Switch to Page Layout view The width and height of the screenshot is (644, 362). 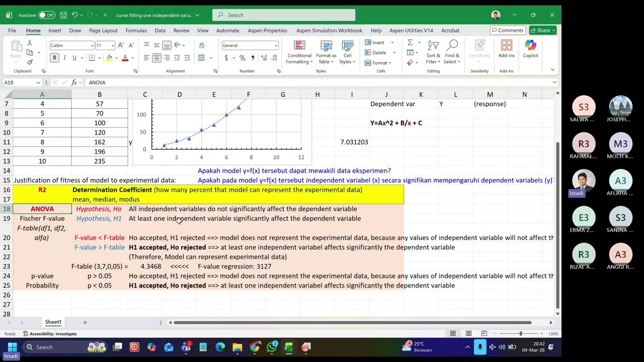[x=468, y=333]
